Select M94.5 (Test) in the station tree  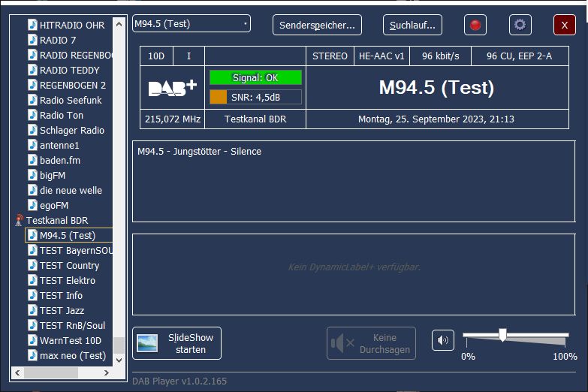68,235
